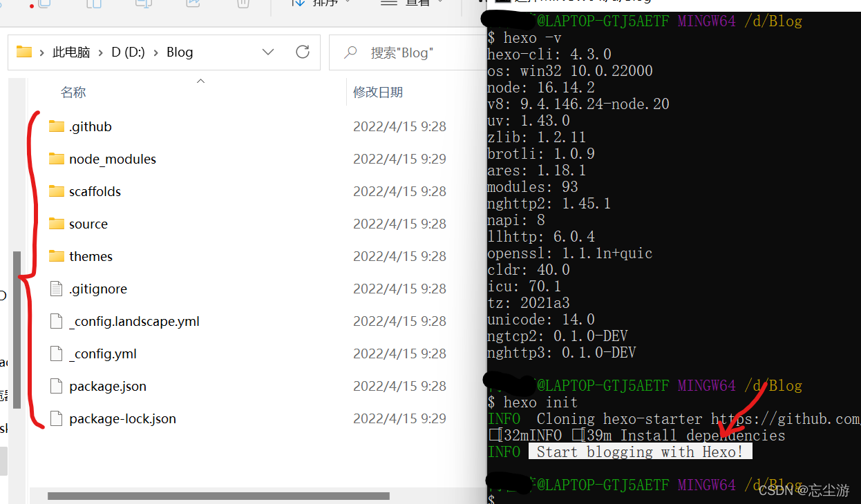Select the scaffolds folder name

95,191
